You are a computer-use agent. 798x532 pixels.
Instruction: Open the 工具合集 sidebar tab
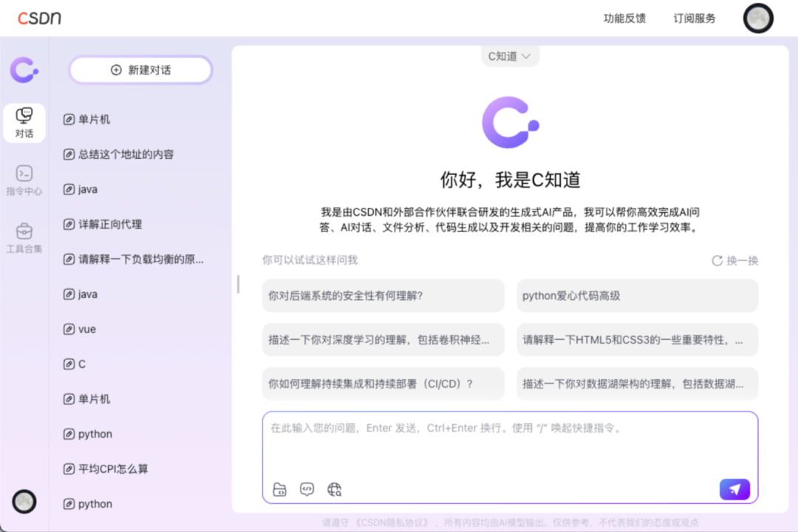click(24, 238)
